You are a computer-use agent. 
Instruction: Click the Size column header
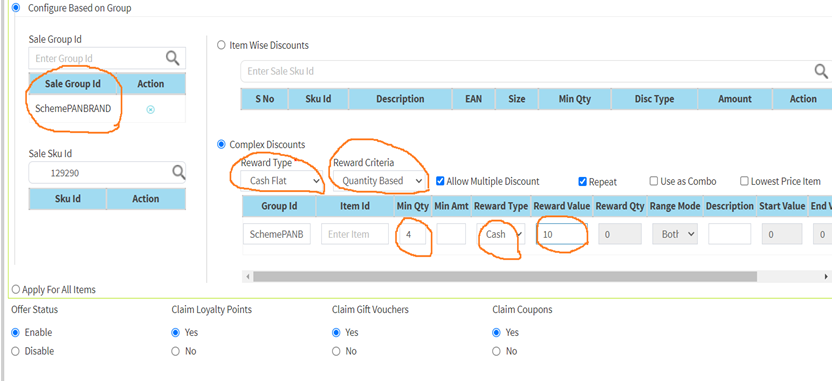(x=516, y=99)
